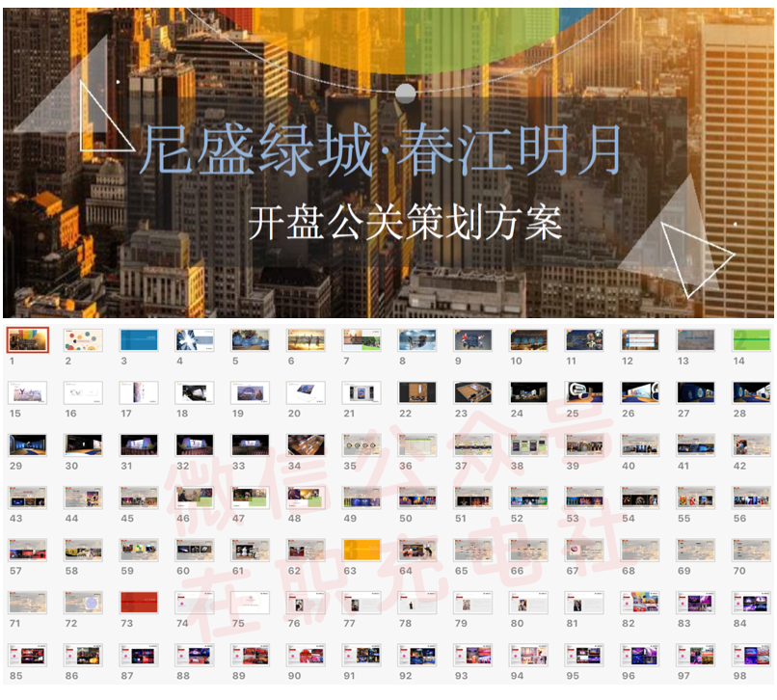
Task: Select slide thumbnail 93
Action: 473,656
